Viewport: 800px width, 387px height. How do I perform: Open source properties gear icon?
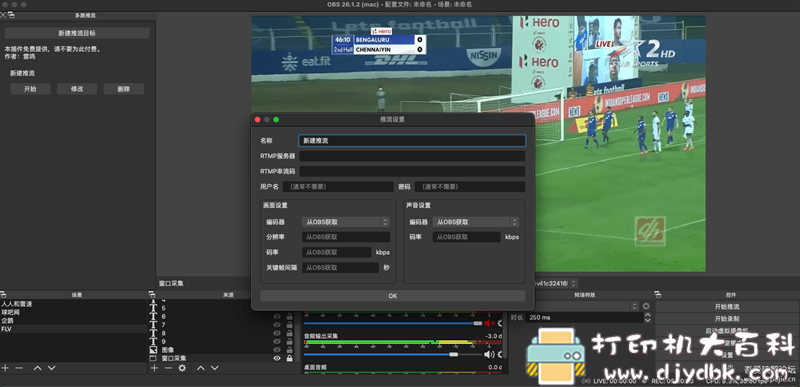click(182, 368)
